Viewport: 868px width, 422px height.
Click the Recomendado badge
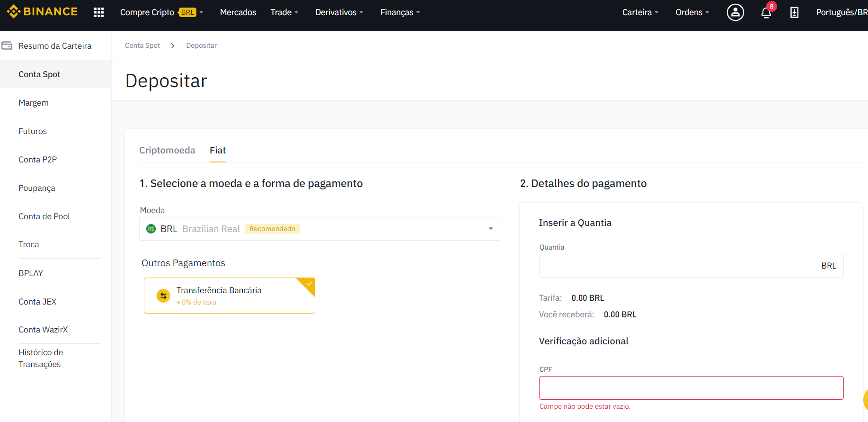[272, 229]
